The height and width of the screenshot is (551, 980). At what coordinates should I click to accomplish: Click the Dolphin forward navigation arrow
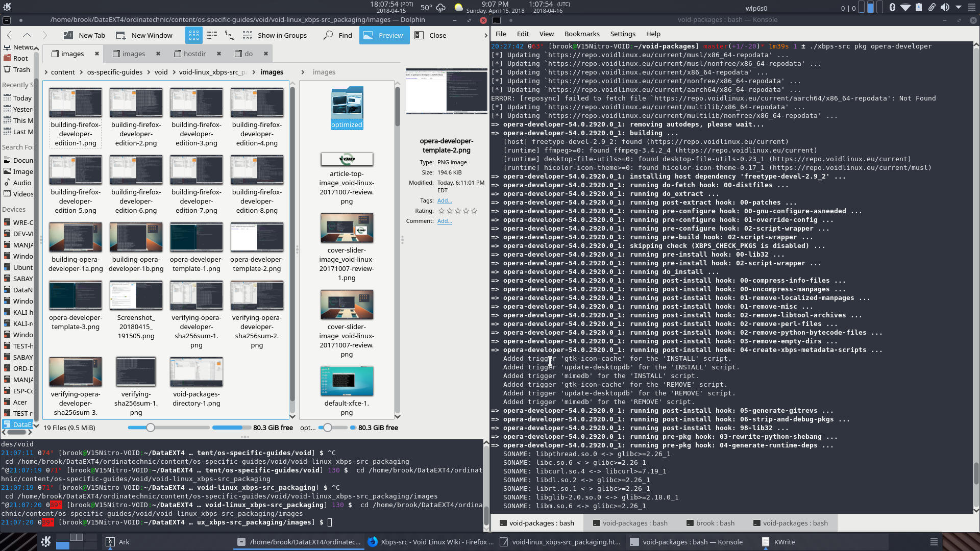45,35
